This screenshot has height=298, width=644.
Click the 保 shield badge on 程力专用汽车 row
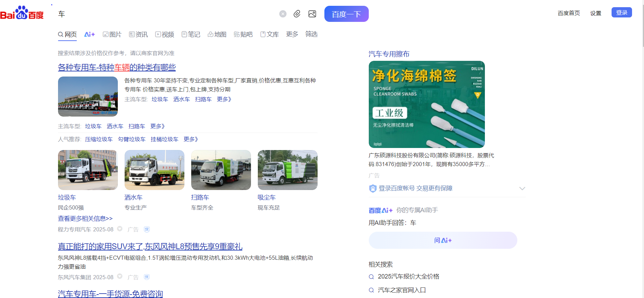147,229
